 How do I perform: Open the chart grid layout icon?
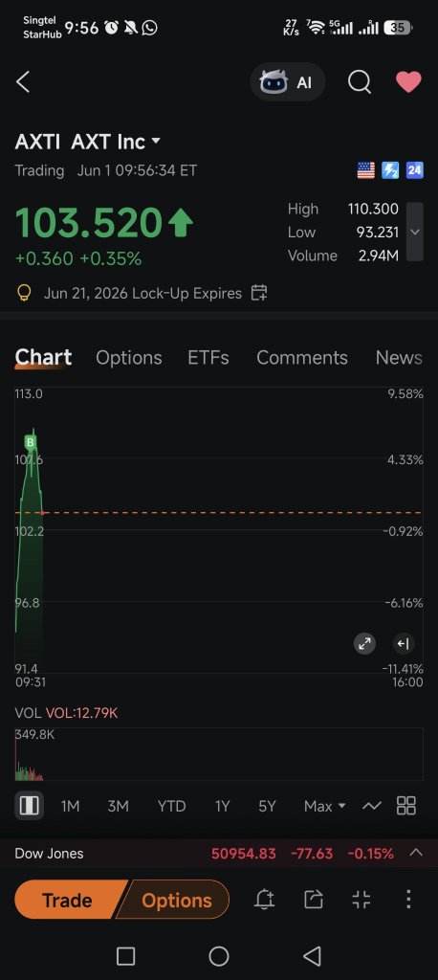click(406, 806)
